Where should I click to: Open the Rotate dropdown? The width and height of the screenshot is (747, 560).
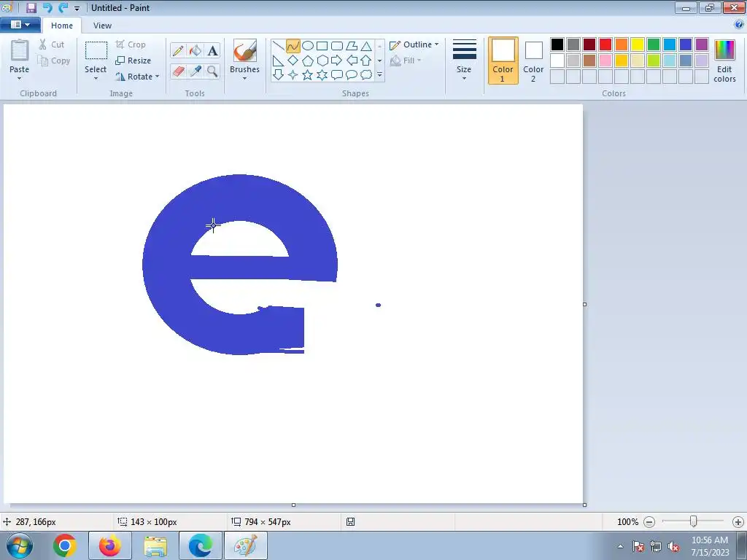click(x=137, y=77)
